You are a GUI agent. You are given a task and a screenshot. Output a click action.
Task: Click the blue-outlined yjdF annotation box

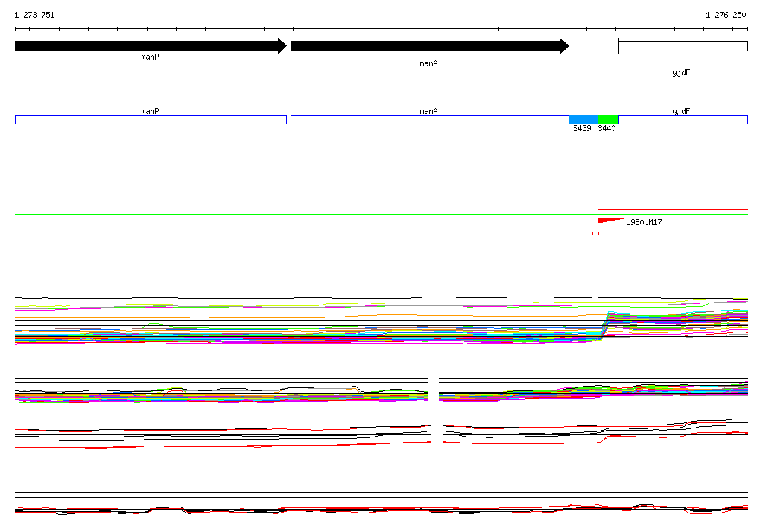(683, 120)
